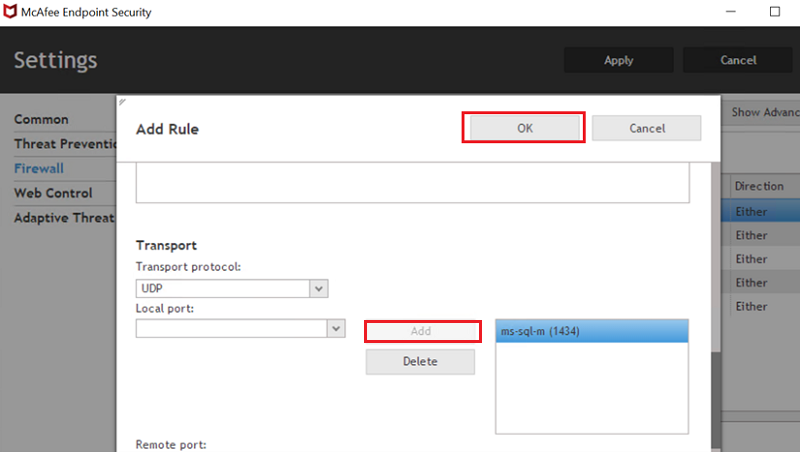
Task: Select the highlighted Either row in rules table
Action: [x=760, y=211]
